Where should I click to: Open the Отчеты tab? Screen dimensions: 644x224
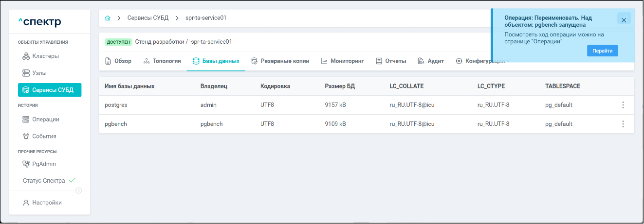(x=391, y=61)
